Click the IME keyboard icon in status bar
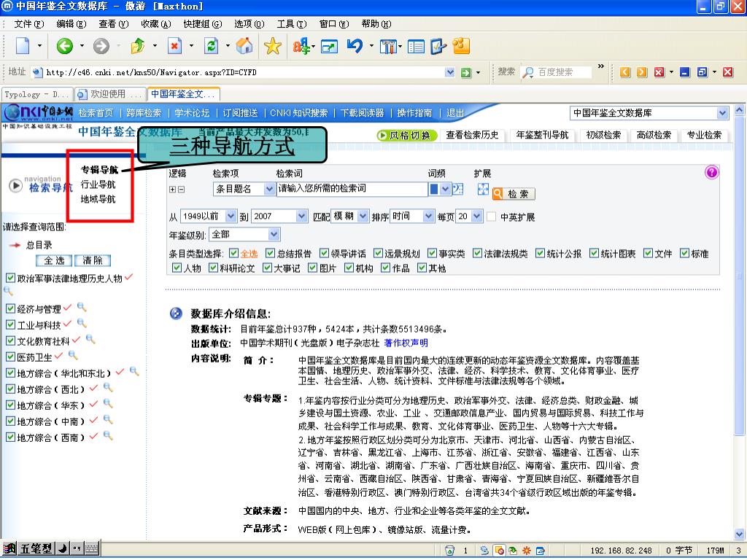 92,549
